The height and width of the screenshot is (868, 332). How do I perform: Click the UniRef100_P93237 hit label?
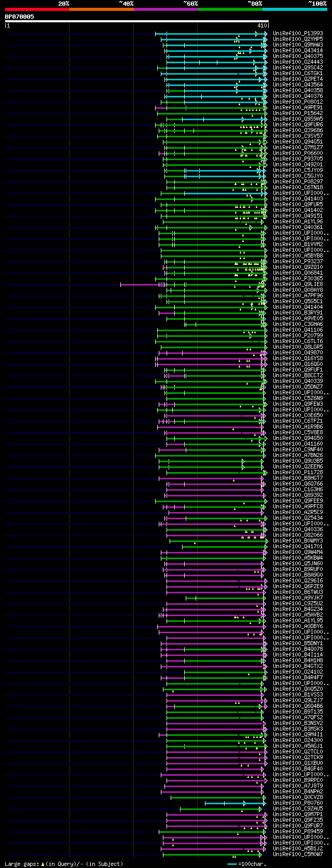coord(298,262)
